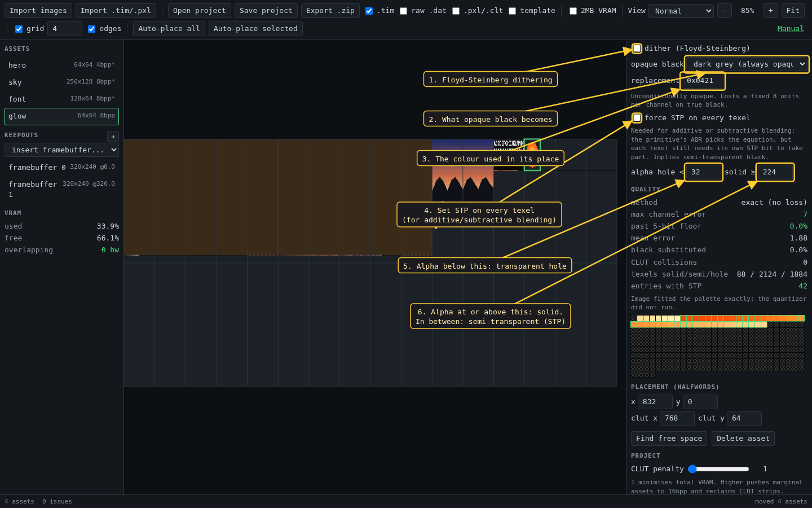
Task: Toggle the .tim export checkbox
Action: tap(369, 11)
